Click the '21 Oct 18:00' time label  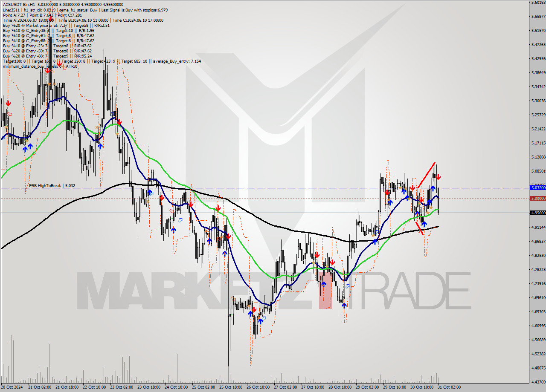click(x=67, y=387)
